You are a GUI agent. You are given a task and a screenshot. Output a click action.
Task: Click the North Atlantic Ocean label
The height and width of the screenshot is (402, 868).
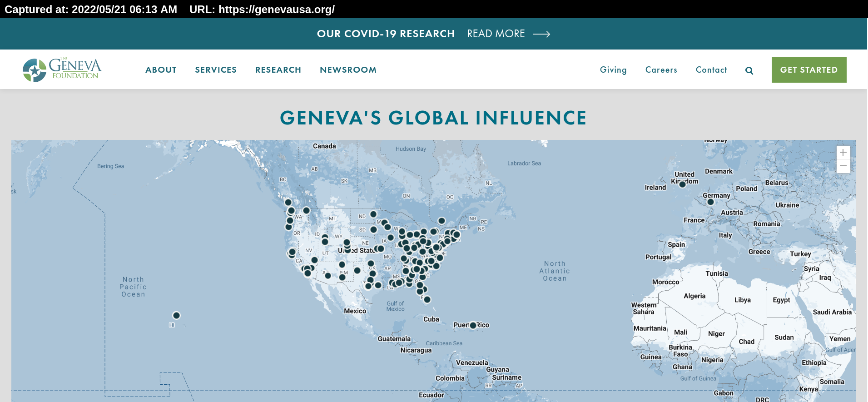555,271
